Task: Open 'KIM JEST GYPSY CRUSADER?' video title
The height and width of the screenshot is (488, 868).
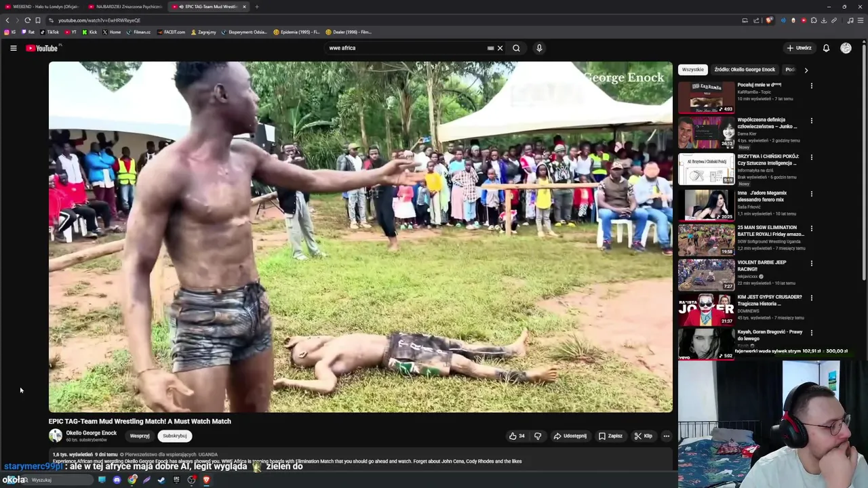Action: 770,300
